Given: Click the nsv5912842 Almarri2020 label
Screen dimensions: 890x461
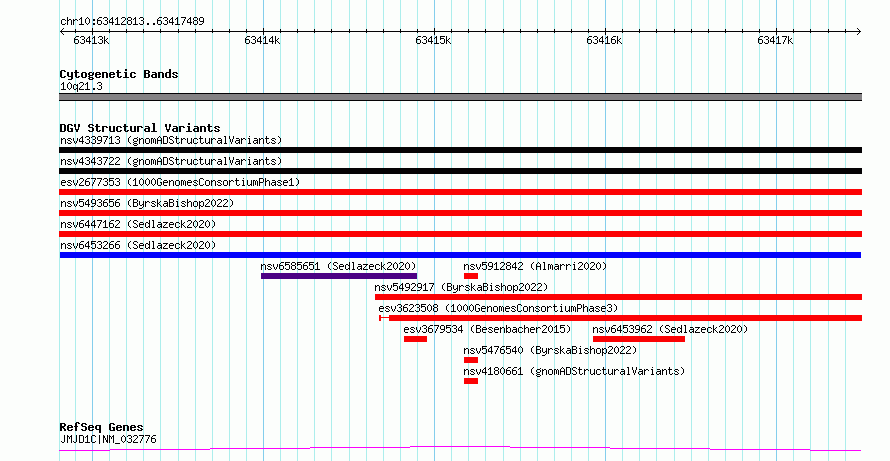Looking at the screenshot, I should 535,266.
